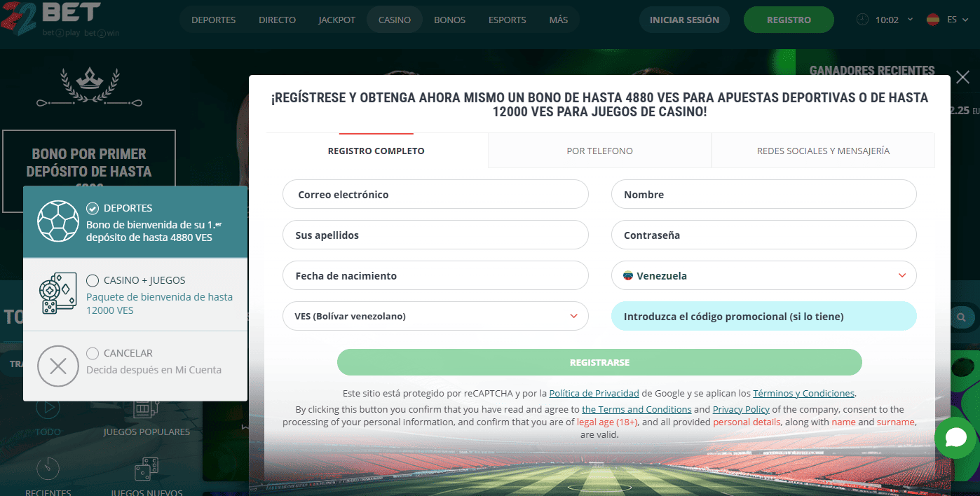The image size is (980, 496).
Task: Open the Política de Privacidad link
Action: click(x=594, y=393)
